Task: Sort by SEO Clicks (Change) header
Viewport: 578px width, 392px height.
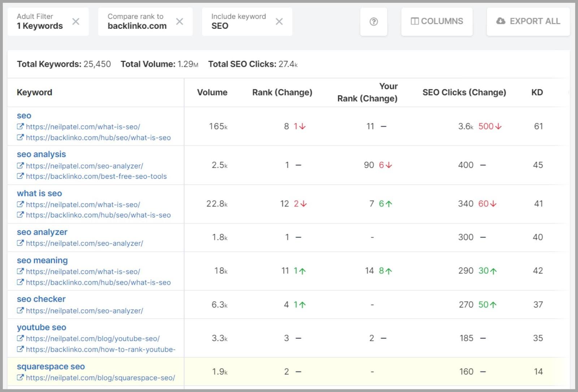Action: click(x=464, y=92)
